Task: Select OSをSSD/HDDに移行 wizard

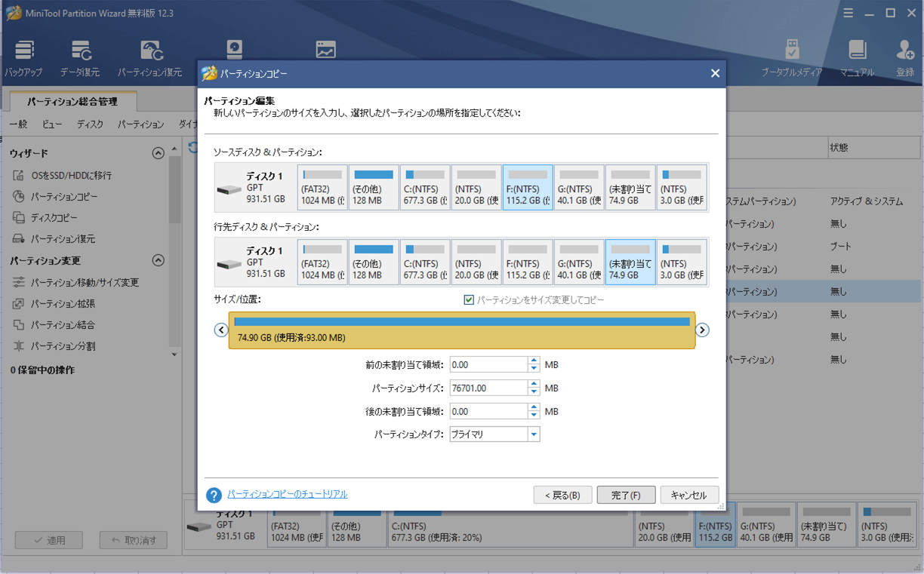Action: 71,176
